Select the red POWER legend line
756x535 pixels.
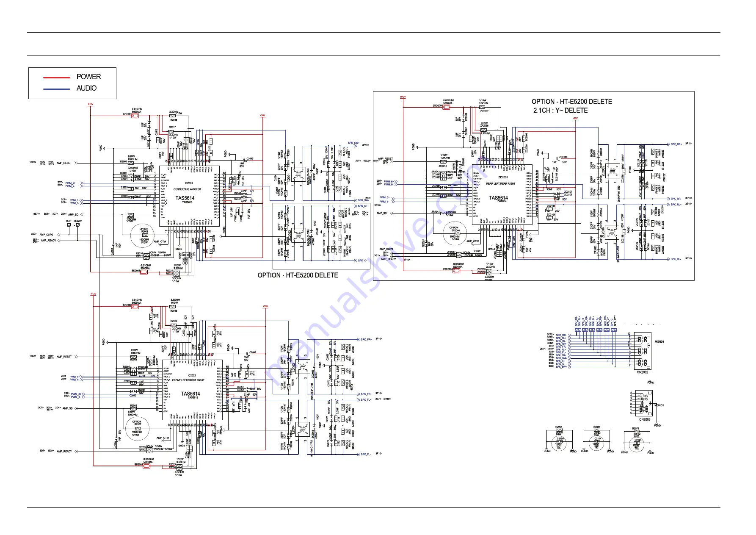click(57, 78)
